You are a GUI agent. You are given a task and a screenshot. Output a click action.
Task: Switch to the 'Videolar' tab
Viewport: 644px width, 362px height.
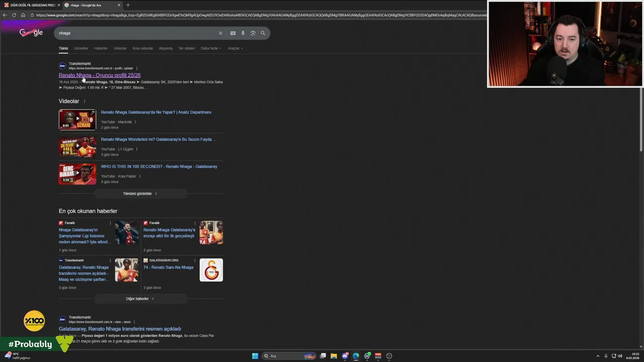coord(120,48)
